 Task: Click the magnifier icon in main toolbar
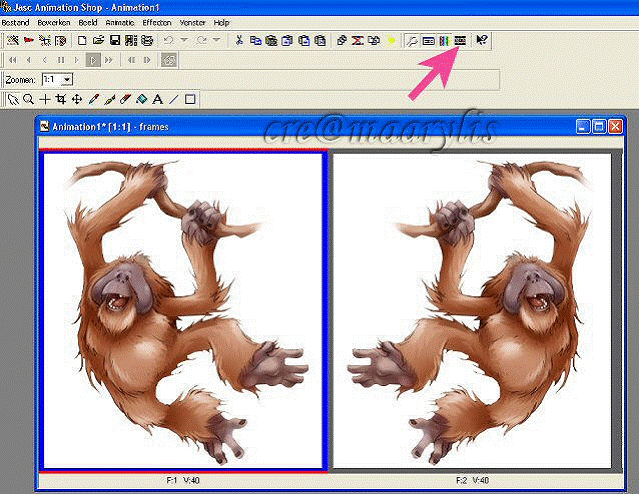[412, 40]
